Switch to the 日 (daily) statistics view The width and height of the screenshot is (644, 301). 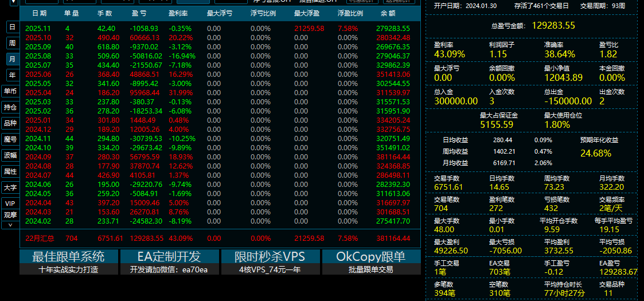coord(12,27)
